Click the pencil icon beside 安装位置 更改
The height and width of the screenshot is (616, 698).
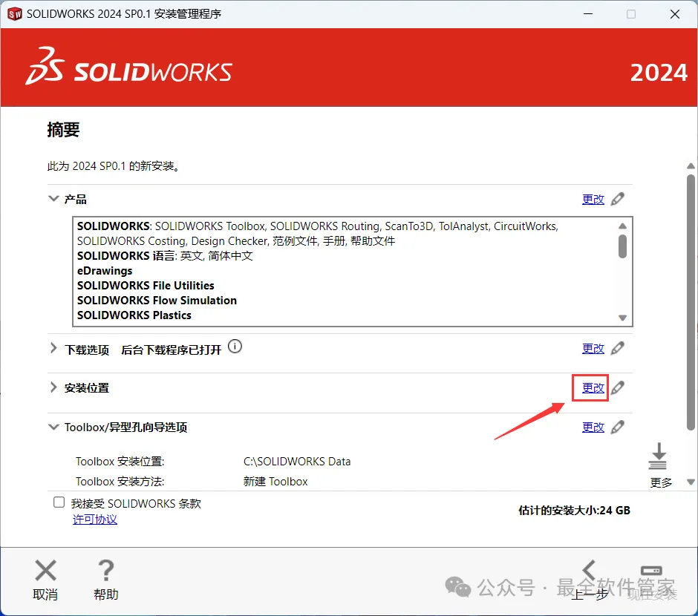click(617, 388)
